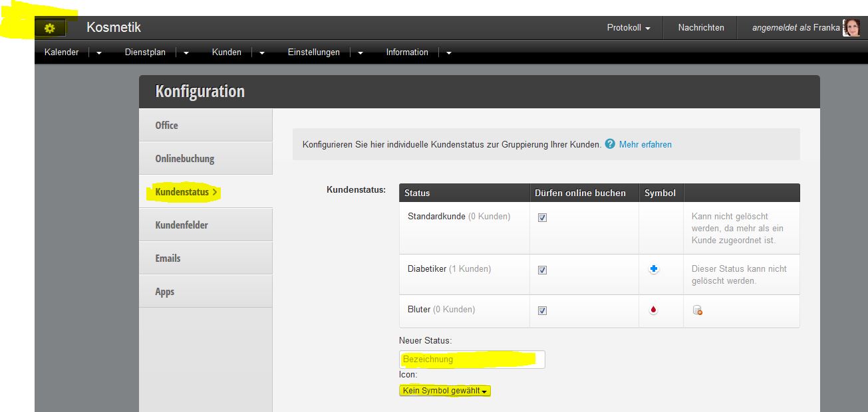Switch to the Onlinebuchung tab
The width and height of the screenshot is (868, 412).
[185, 159]
